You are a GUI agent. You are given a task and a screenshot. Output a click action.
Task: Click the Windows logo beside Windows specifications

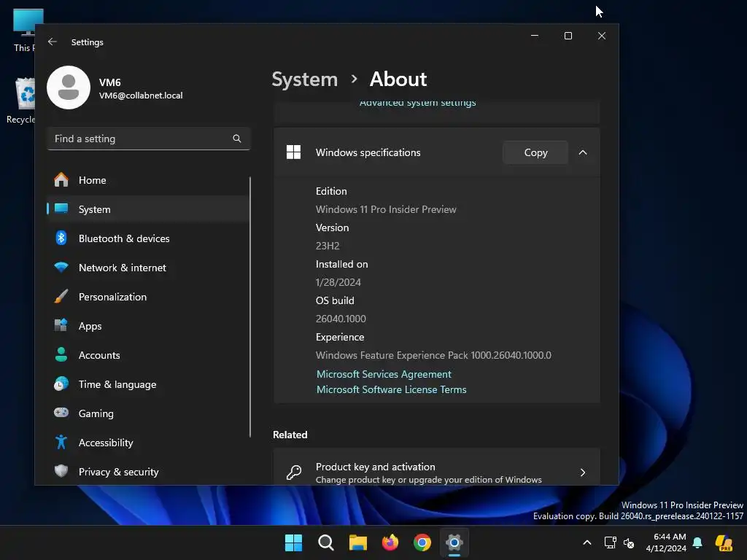pyautogui.click(x=293, y=152)
